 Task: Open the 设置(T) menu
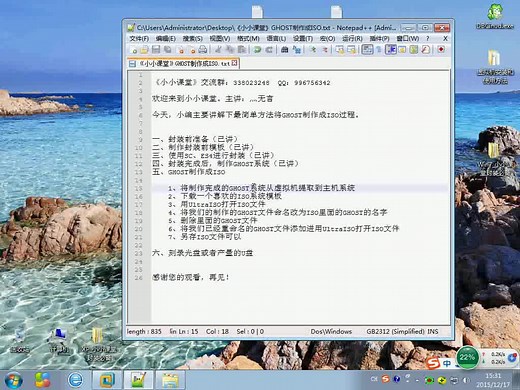point(303,39)
